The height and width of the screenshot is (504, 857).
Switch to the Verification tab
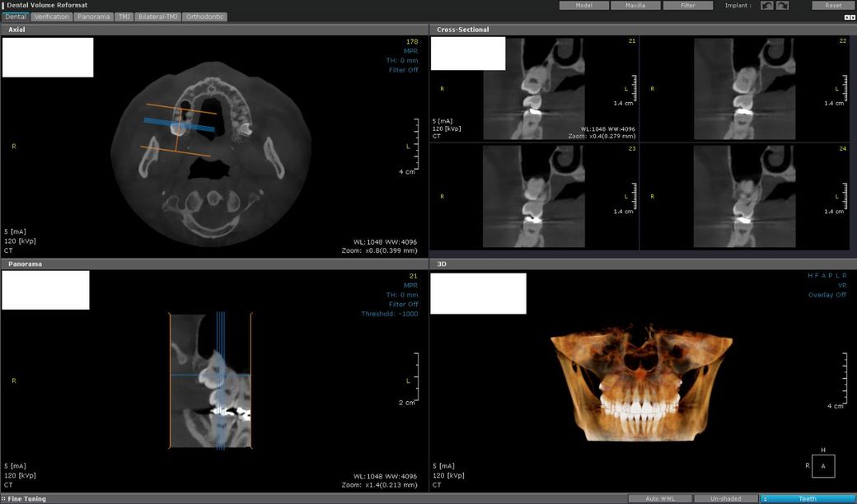coord(52,16)
